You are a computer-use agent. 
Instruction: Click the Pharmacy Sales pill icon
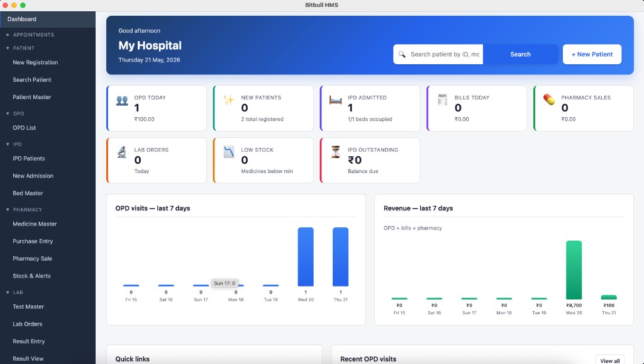pos(549,100)
